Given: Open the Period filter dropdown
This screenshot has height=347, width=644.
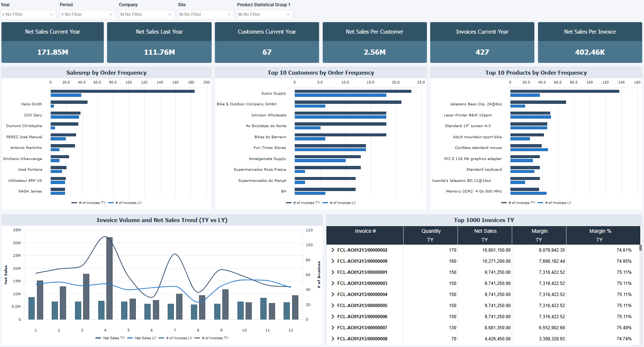Looking at the screenshot, I should click(87, 14).
